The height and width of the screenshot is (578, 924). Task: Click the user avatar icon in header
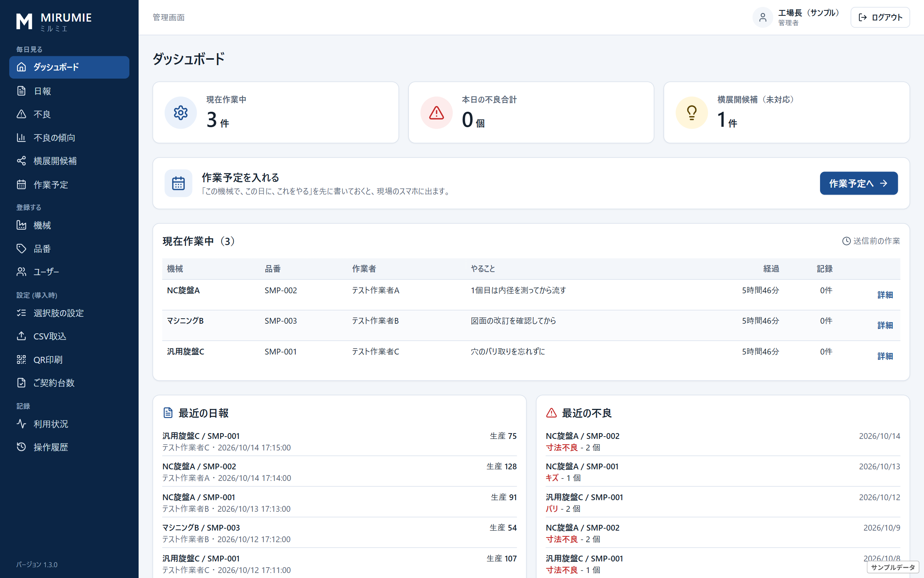763,17
